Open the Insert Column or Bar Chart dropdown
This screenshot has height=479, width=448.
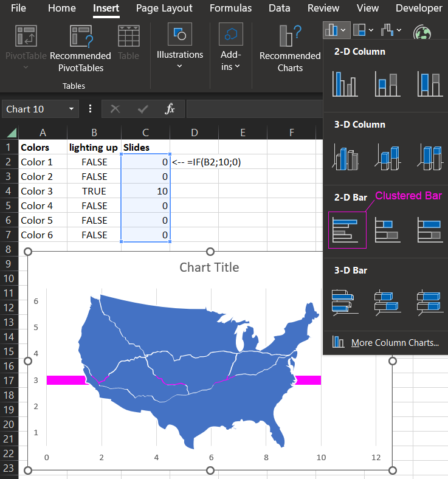[x=336, y=29]
